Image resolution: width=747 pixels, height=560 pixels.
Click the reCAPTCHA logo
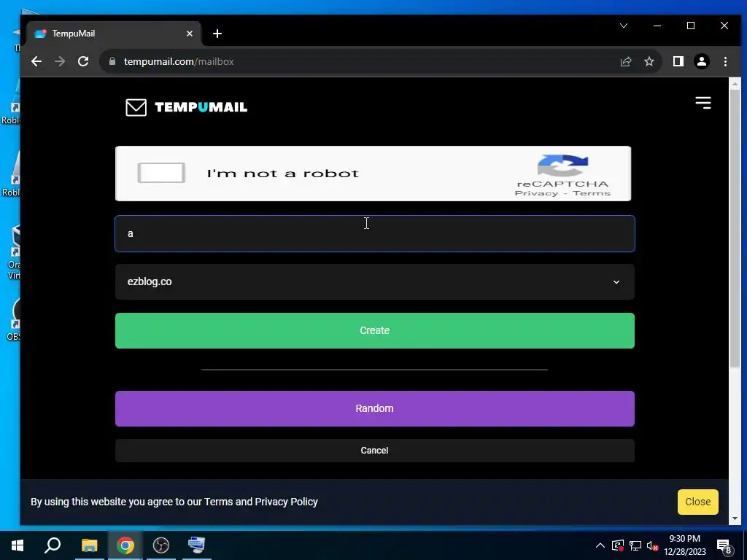coord(562,166)
